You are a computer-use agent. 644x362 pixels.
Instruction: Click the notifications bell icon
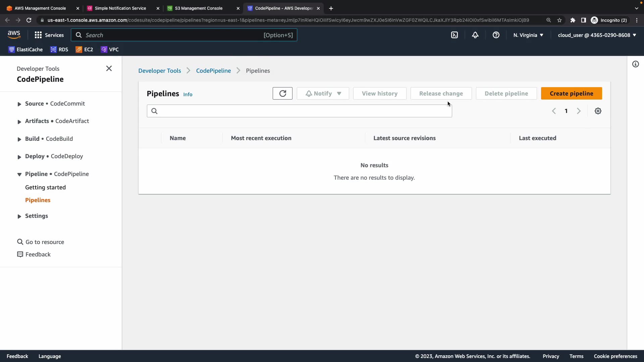475,35
